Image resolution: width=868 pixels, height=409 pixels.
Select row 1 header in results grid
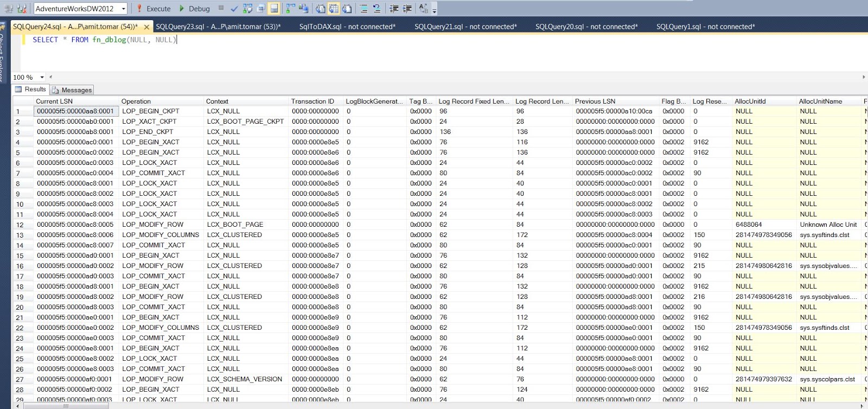pos(23,111)
